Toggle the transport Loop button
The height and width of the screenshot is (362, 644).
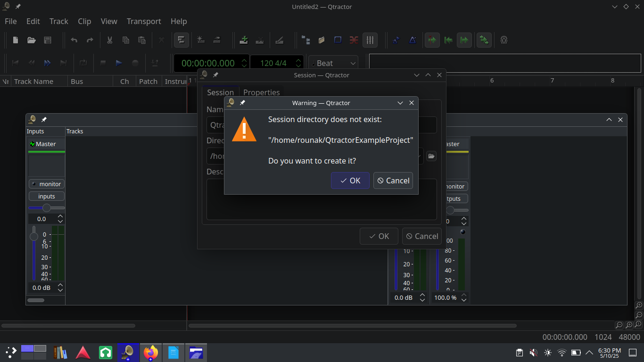coord(83,63)
